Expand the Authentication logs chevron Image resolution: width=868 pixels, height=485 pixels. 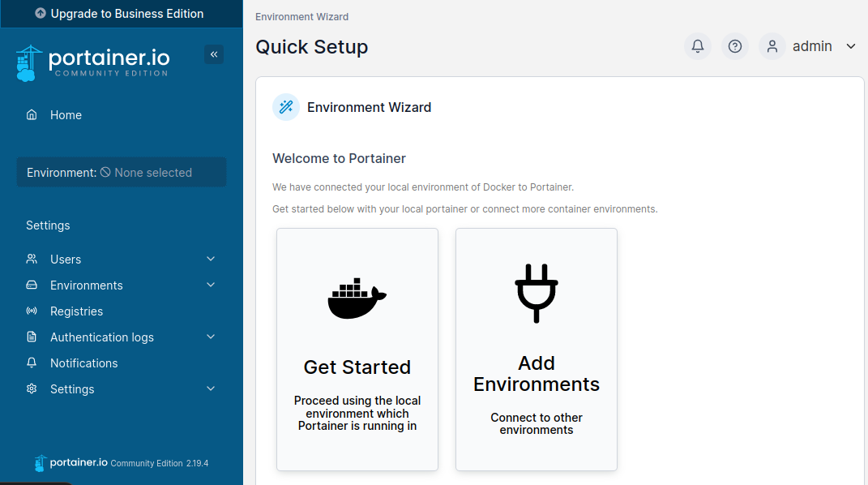click(x=211, y=337)
